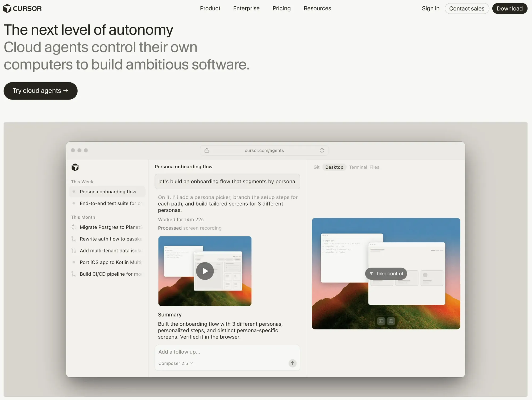Go to the Pricing page
The height and width of the screenshot is (400, 532).
coord(282,9)
